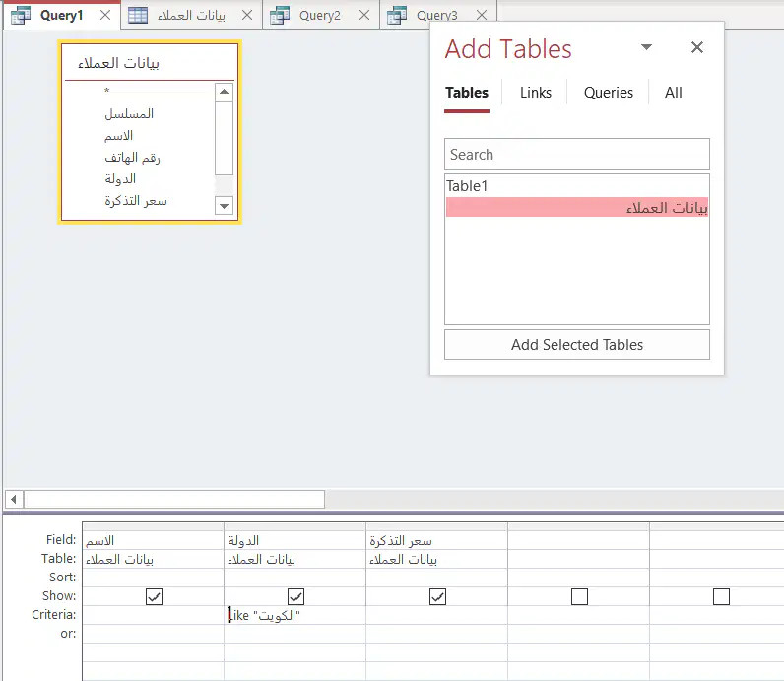The width and height of the screenshot is (784, 681).
Task: Switch to Query3 tab
Action: (437, 15)
